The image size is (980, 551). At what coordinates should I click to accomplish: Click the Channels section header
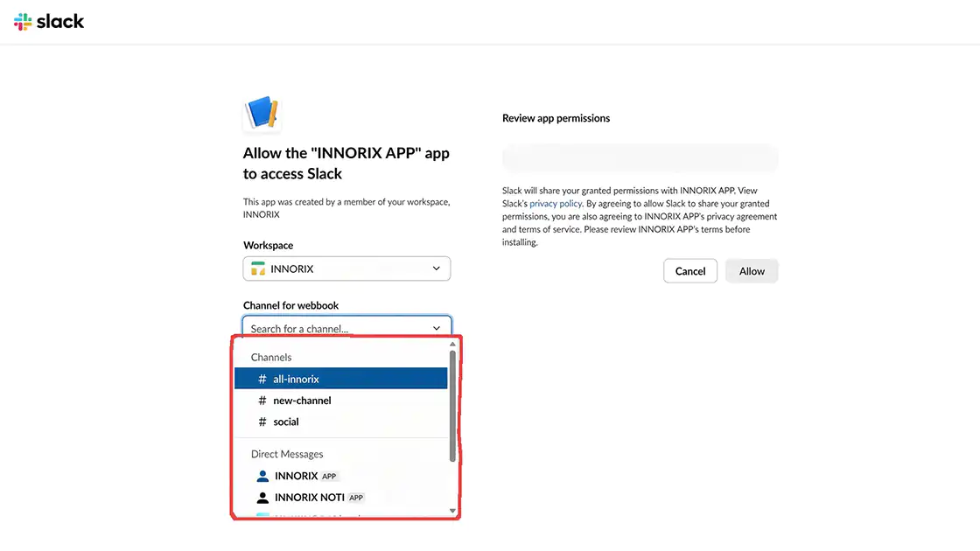271,358
